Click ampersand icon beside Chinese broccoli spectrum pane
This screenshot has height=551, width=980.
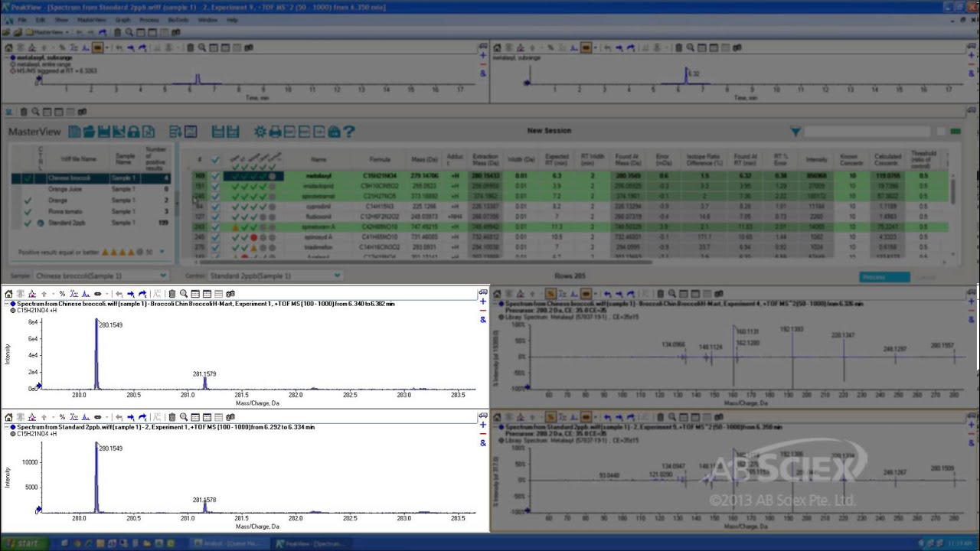483,320
